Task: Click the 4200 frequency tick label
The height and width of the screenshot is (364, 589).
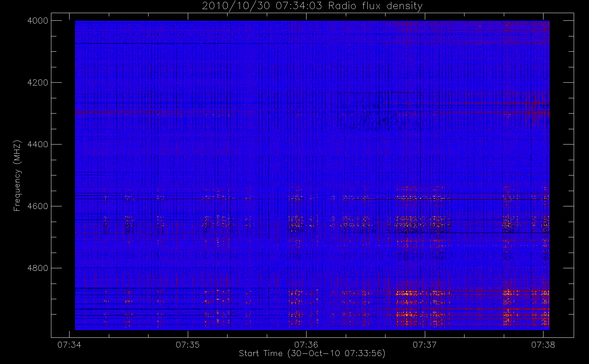Action: (x=38, y=83)
